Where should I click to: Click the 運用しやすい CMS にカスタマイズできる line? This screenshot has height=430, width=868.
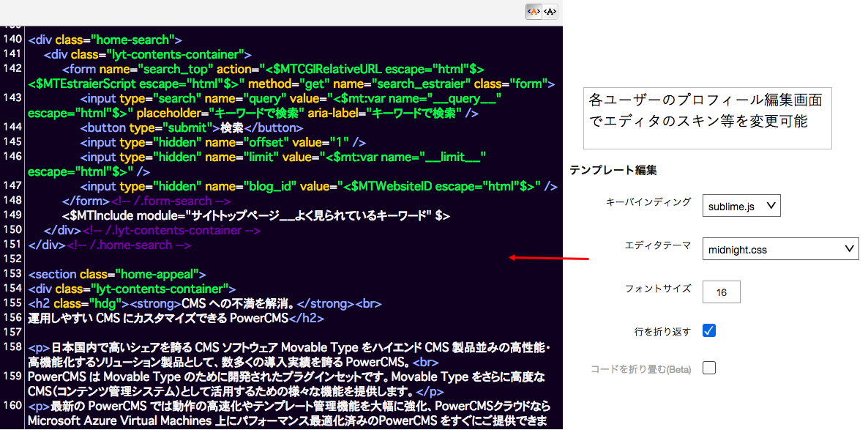[176, 318]
